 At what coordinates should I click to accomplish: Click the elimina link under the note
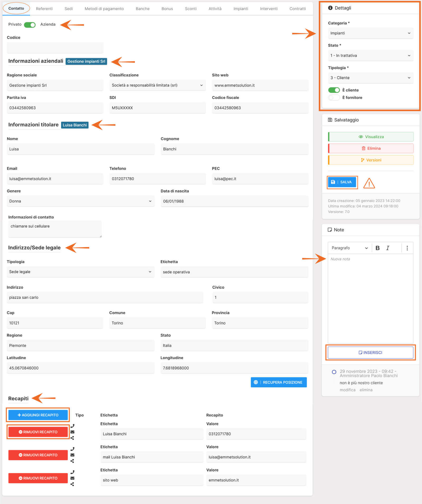coord(366,390)
